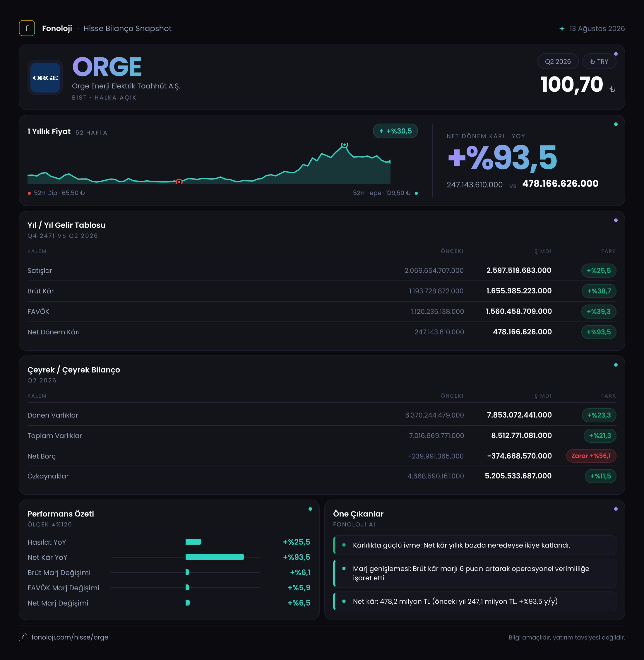Click the Satışlar current value 2.597.519.683.000
This screenshot has height=660, width=644.
(519, 270)
